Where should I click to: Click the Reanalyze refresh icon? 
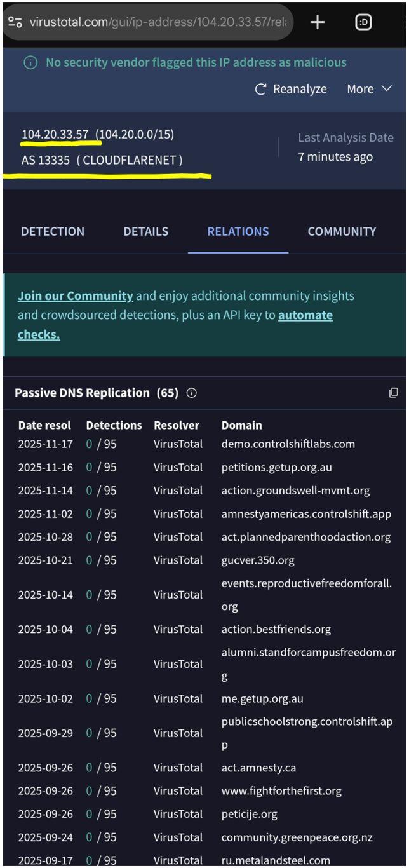260,89
